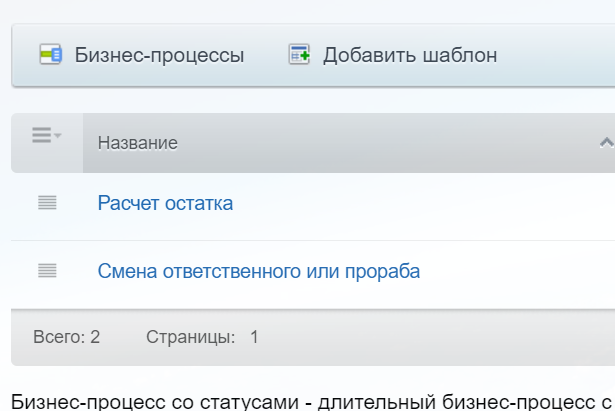Open the Смена ответственного или прораба link
The height and width of the screenshot is (411, 615).
(258, 271)
